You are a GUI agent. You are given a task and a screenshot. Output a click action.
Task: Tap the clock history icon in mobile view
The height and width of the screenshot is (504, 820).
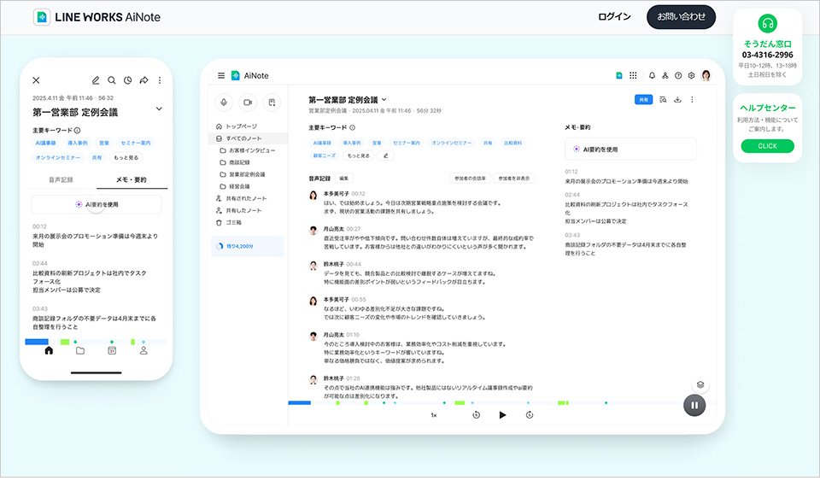click(127, 80)
